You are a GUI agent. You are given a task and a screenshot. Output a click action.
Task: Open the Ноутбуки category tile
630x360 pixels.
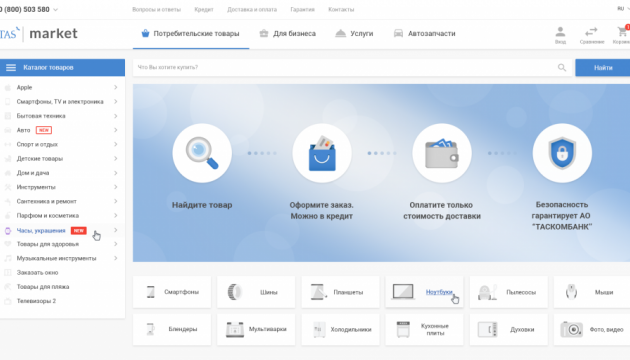tap(424, 292)
